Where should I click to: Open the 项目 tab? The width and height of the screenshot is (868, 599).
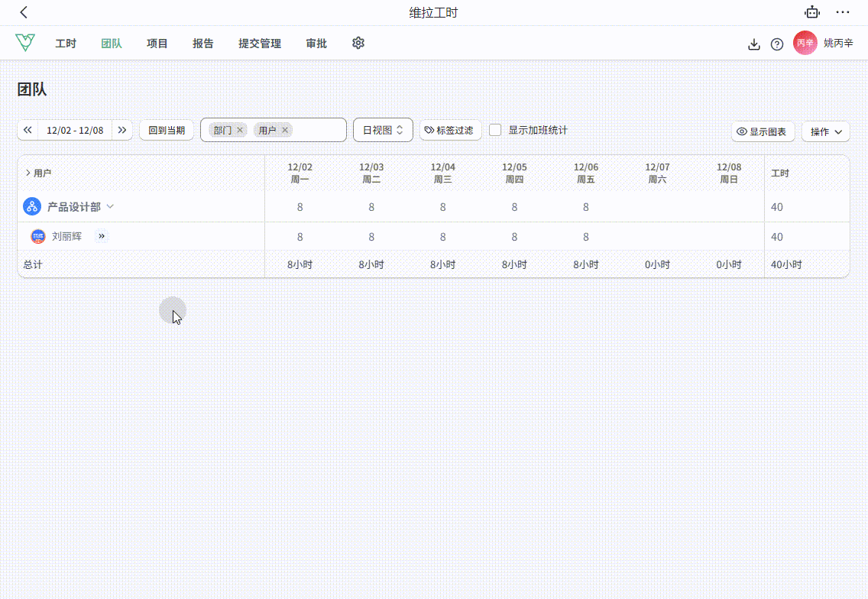tap(157, 44)
